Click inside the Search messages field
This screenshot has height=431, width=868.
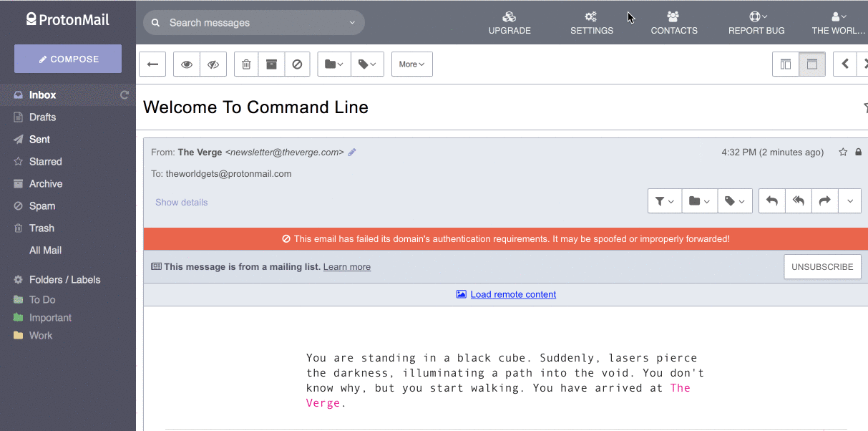pyautogui.click(x=243, y=22)
